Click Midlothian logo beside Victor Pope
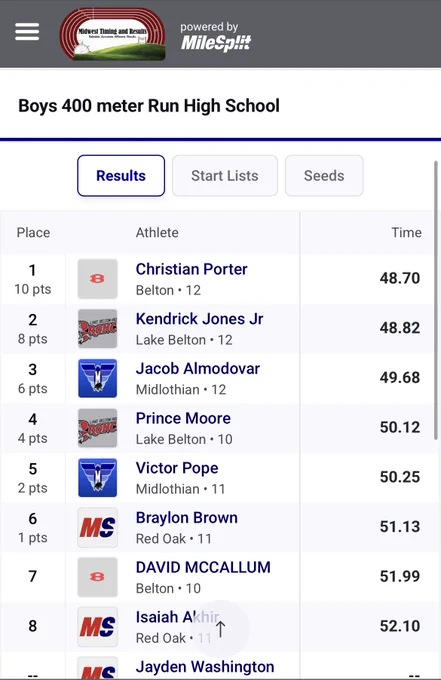The width and height of the screenshot is (441, 680). tap(98, 477)
